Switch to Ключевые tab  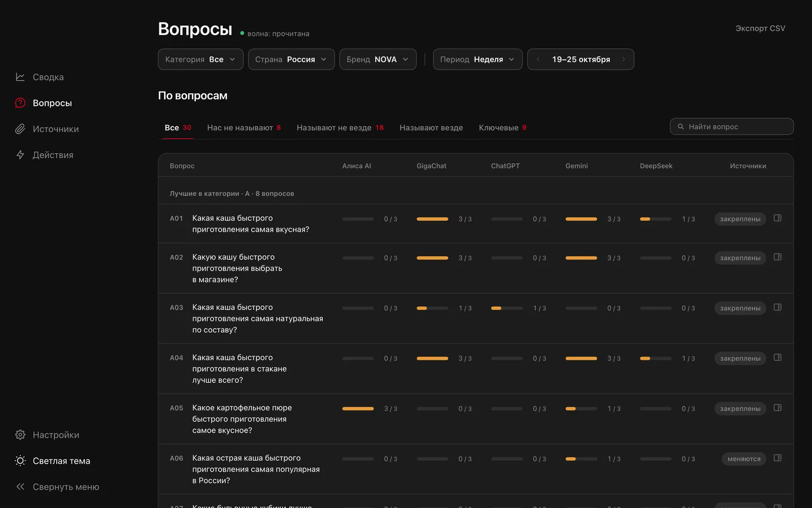[503, 128]
